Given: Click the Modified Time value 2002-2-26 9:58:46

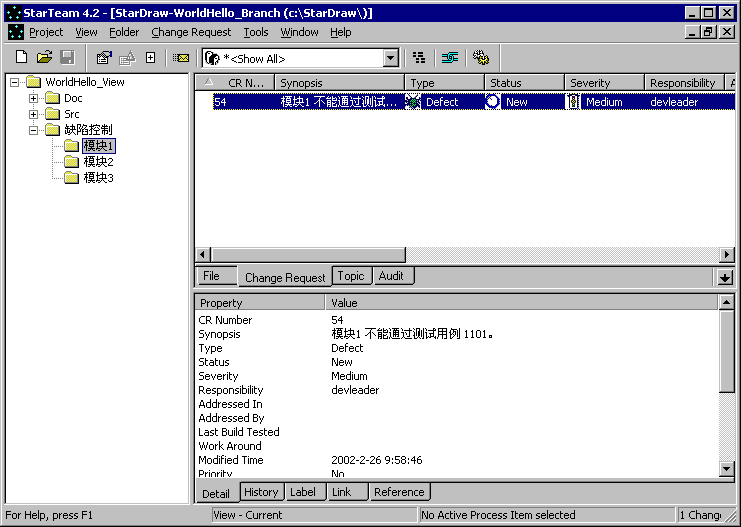Looking at the screenshot, I should point(377,460).
